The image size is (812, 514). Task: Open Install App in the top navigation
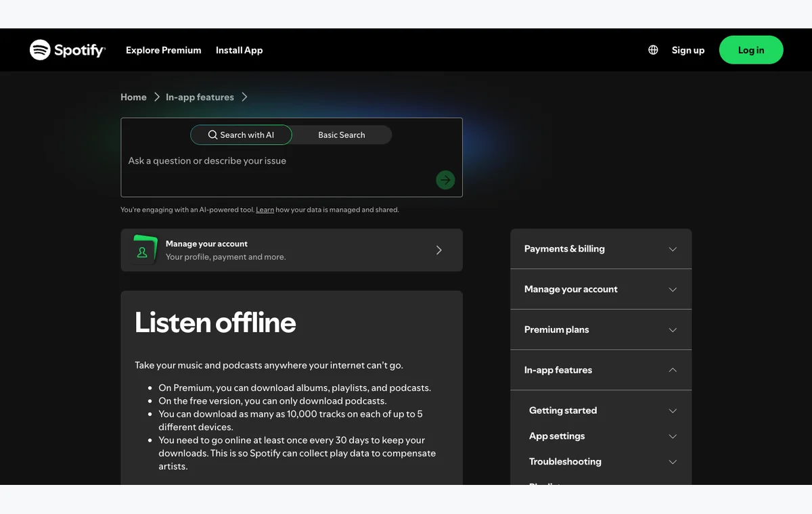click(x=239, y=50)
